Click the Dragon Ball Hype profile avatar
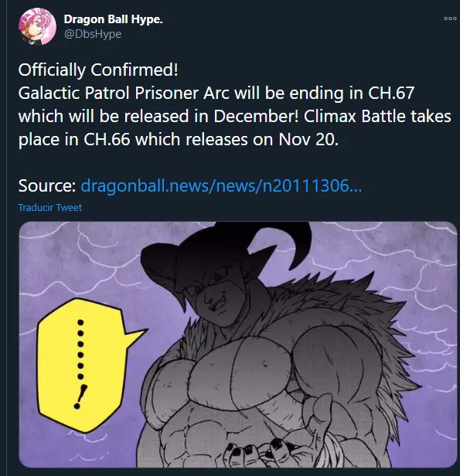Screen dimensions: 460x476 (37, 27)
